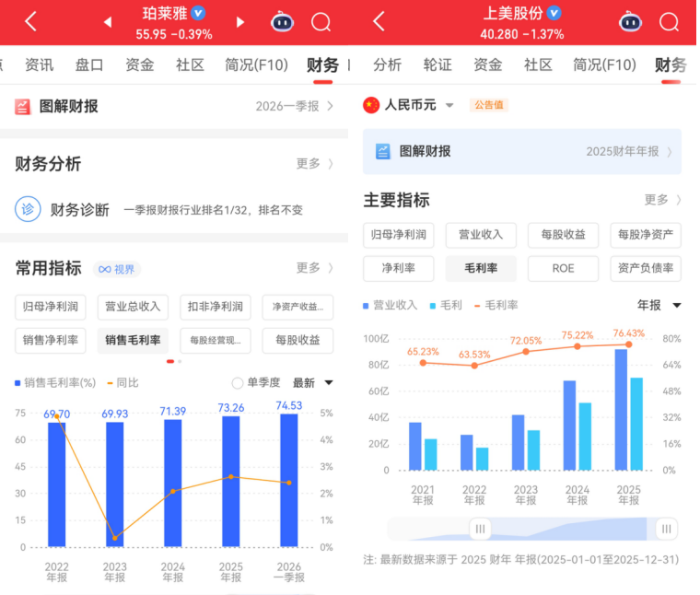Open 盘口 tab on 珀莱雅 page

pos(89,64)
